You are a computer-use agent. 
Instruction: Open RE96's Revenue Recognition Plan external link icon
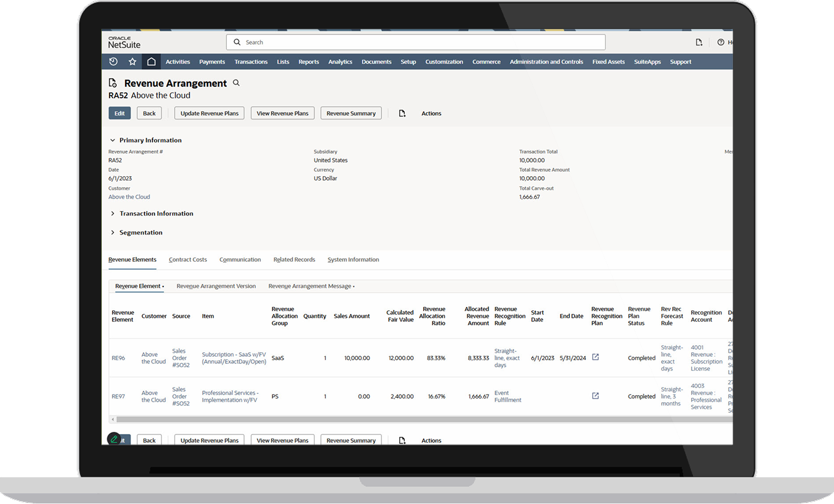(x=595, y=358)
